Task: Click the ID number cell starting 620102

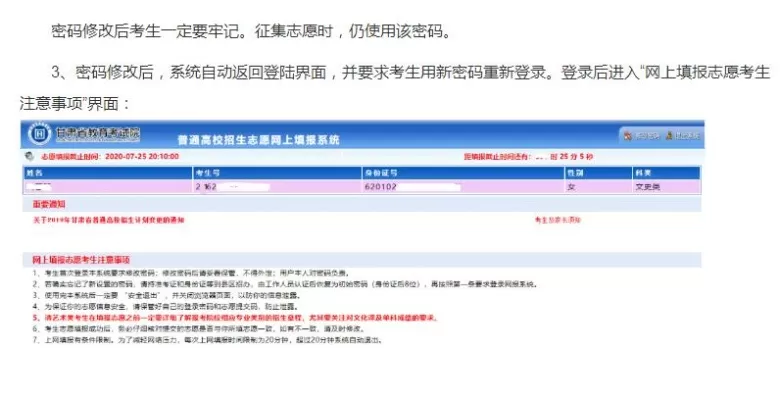Action: 463,187
